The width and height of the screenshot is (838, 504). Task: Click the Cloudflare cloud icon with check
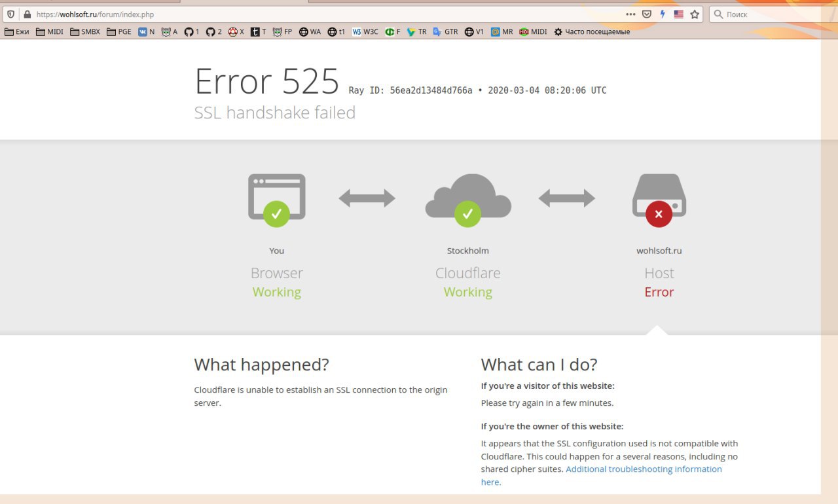468,200
